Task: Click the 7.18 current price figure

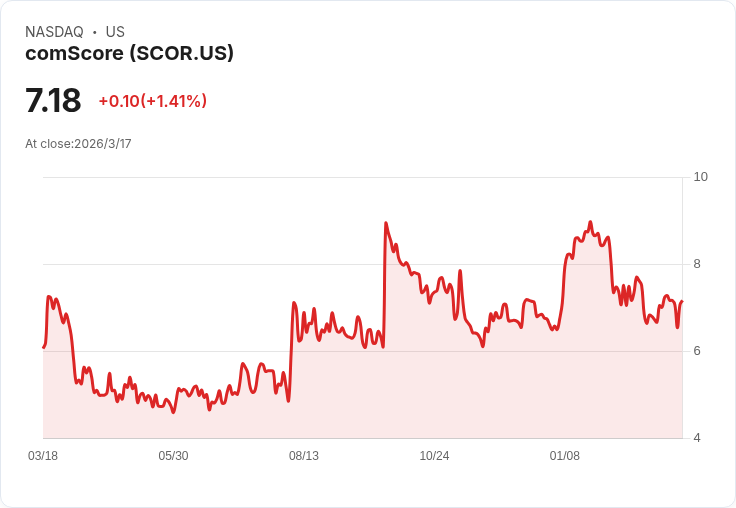Action: click(x=53, y=100)
